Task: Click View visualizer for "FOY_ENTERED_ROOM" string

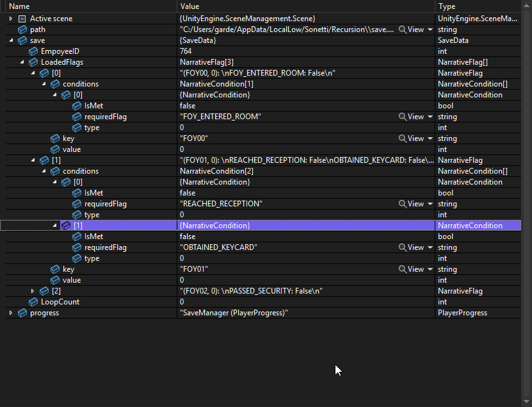Action: pos(411,117)
